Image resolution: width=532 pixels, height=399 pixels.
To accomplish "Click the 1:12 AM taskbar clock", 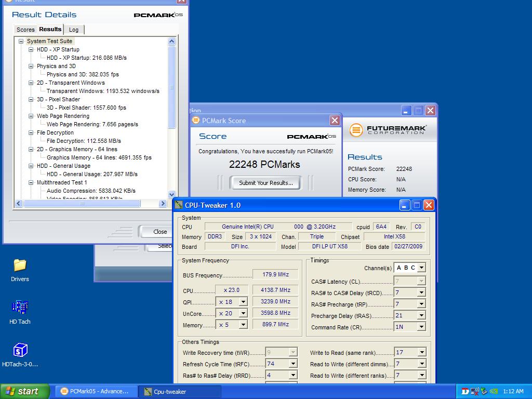I will pyautogui.click(x=513, y=391).
